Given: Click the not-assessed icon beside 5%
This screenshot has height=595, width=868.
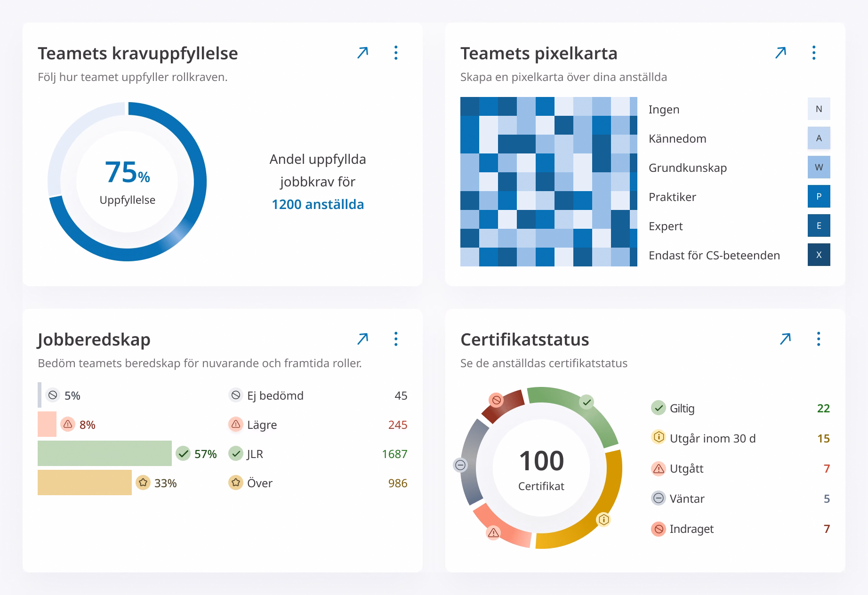Looking at the screenshot, I should 53,395.
